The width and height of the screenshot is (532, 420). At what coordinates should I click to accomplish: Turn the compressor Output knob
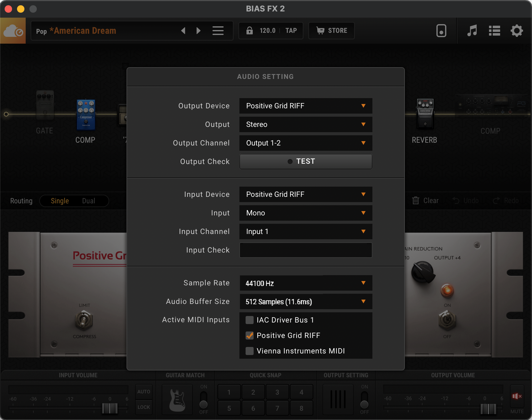pyautogui.click(x=423, y=272)
